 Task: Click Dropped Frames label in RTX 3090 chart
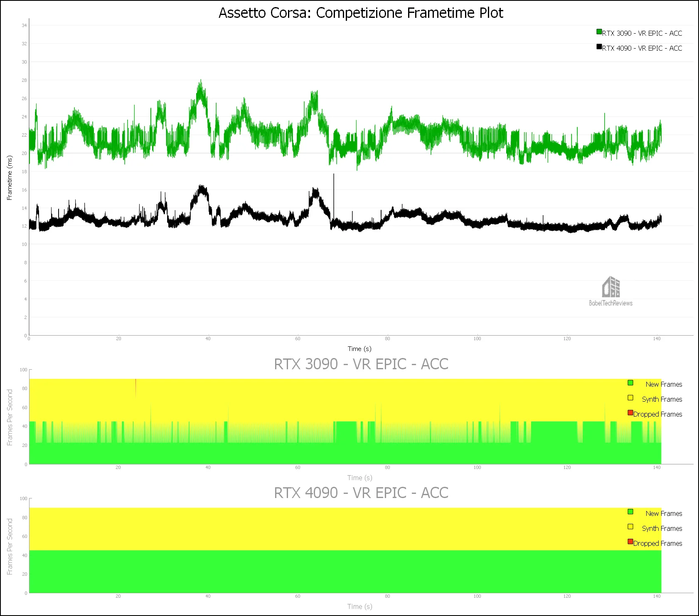click(x=658, y=414)
